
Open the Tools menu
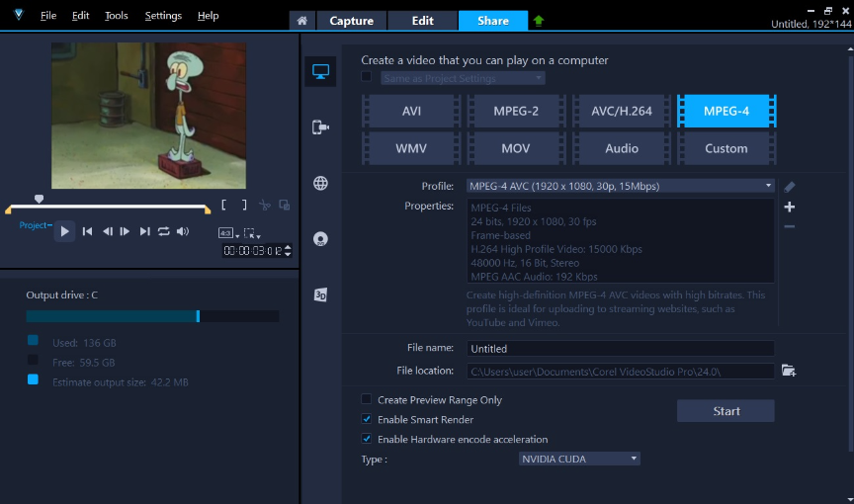(116, 15)
